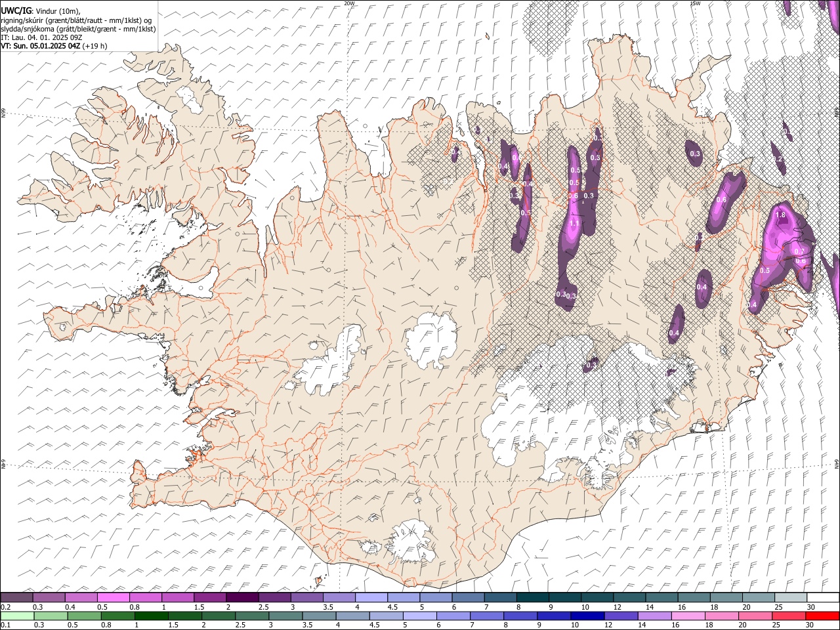Select the 'VT: Sun. 05.01.2025 04Z (+19 h)' line
This screenshot has width=840, height=630.
pos(54,46)
